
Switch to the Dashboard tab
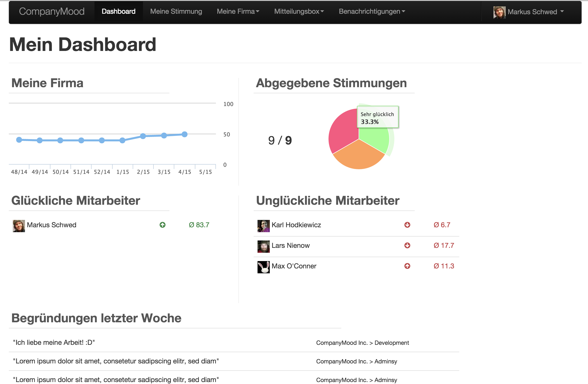pyautogui.click(x=118, y=11)
